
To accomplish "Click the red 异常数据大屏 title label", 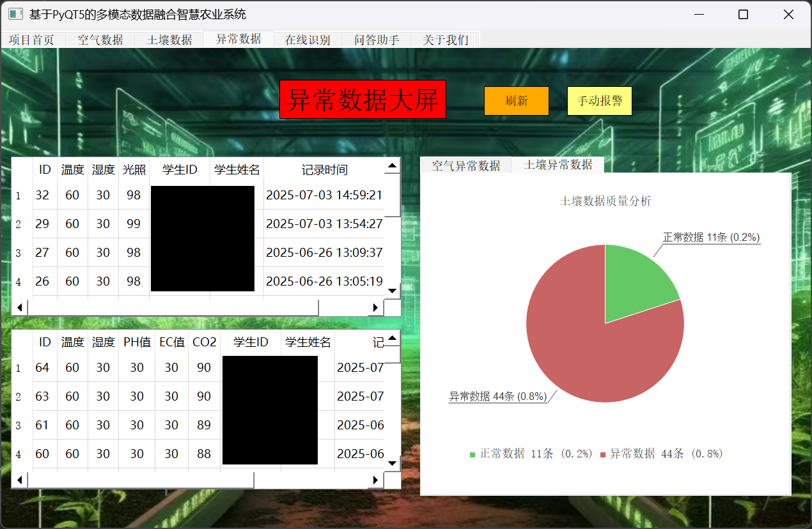I will tap(363, 100).
